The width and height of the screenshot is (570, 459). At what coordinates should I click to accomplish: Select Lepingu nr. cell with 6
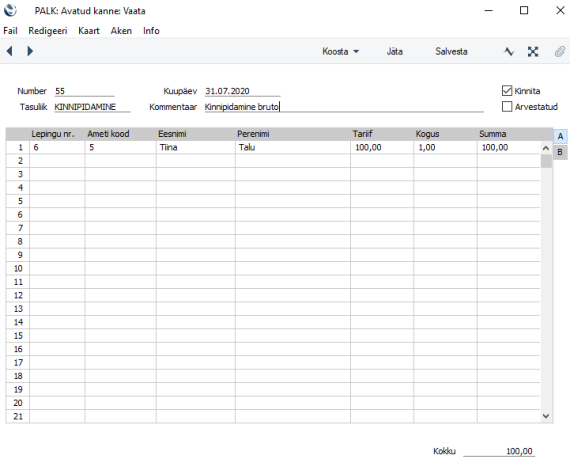point(57,148)
